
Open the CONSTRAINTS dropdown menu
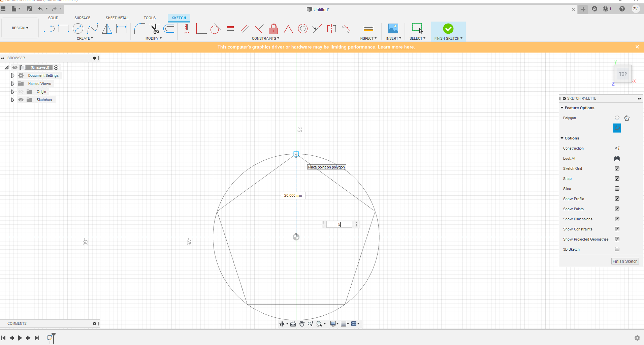click(265, 38)
